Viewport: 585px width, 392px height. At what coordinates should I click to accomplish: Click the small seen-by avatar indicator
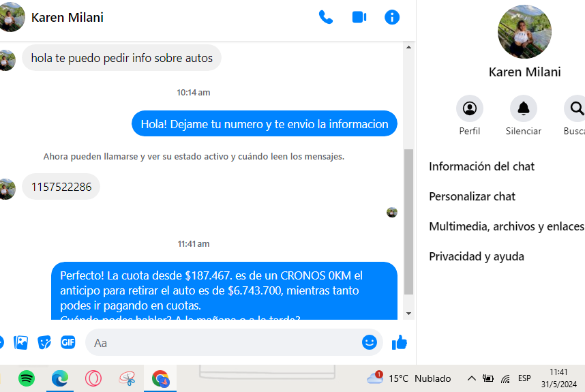(x=392, y=213)
